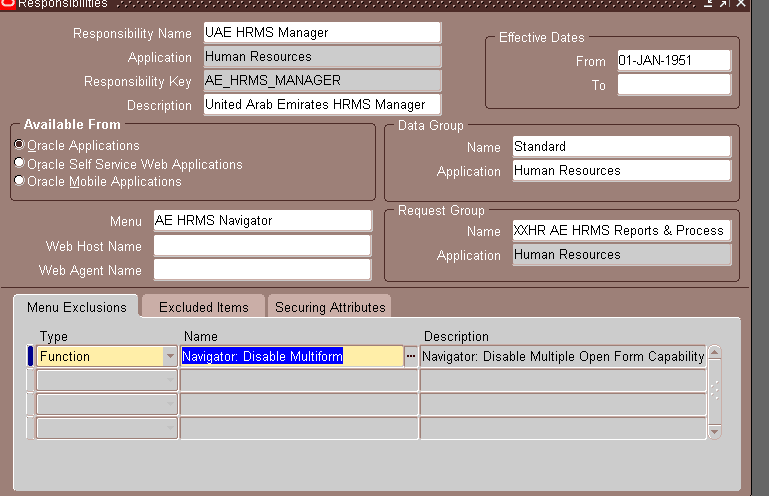The width and height of the screenshot is (769, 496).
Task: Open the Type dropdown in third row
Action: 170,404
